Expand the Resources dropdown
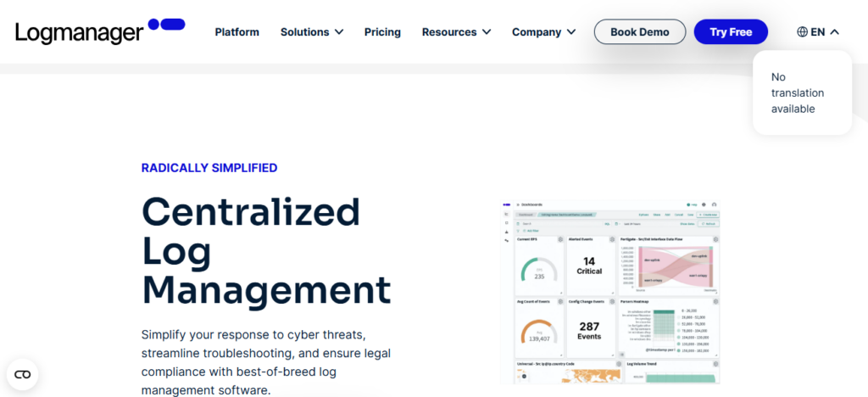This screenshot has width=868, height=397. [x=456, y=32]
